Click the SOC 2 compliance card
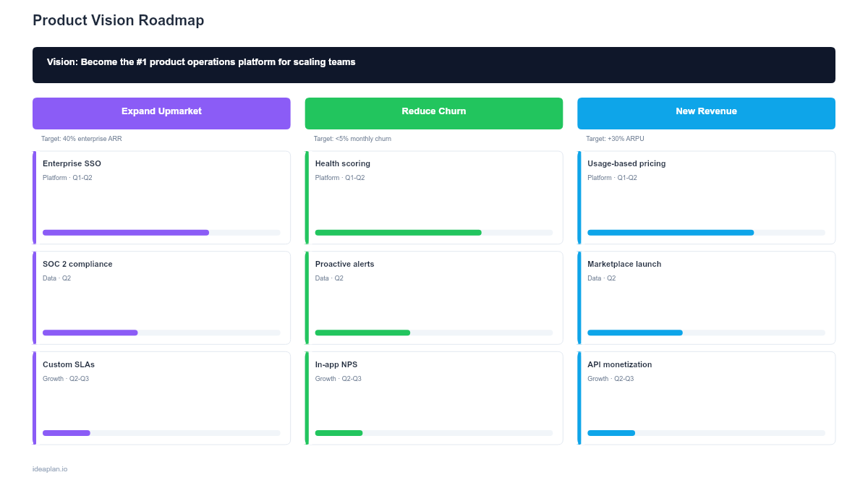 (161, 298)
